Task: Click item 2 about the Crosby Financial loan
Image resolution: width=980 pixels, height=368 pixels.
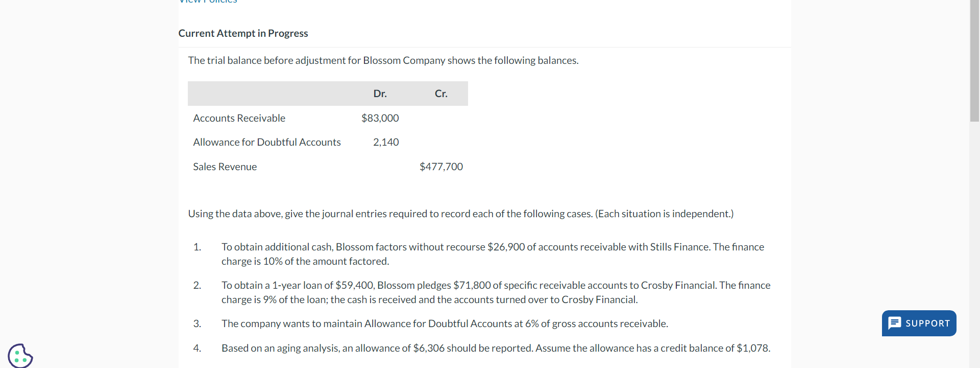Action: tap(495, 292)
